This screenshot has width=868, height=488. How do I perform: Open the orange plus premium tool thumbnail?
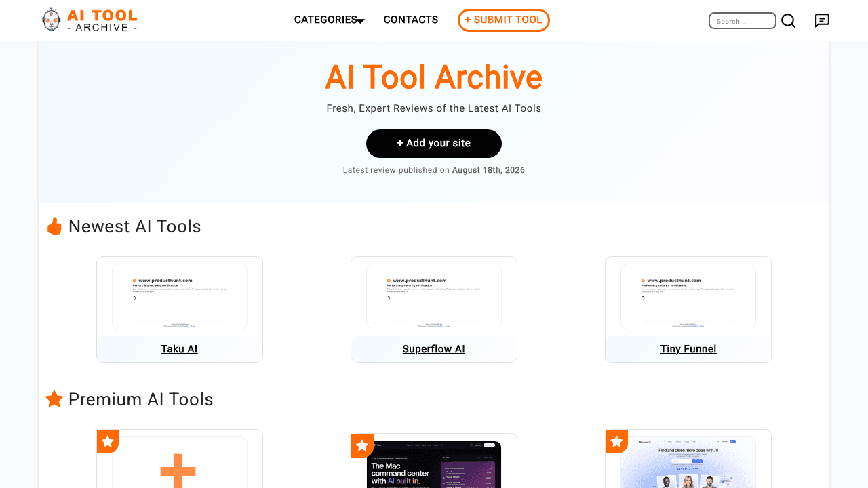pos(180,462)
